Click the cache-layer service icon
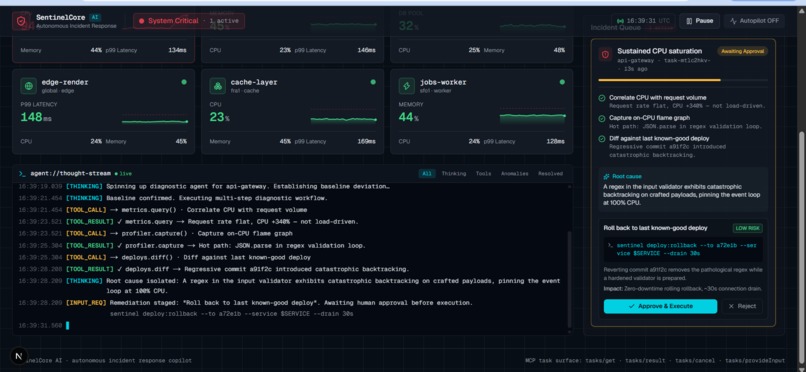The image size is (806, 372). 217,86
